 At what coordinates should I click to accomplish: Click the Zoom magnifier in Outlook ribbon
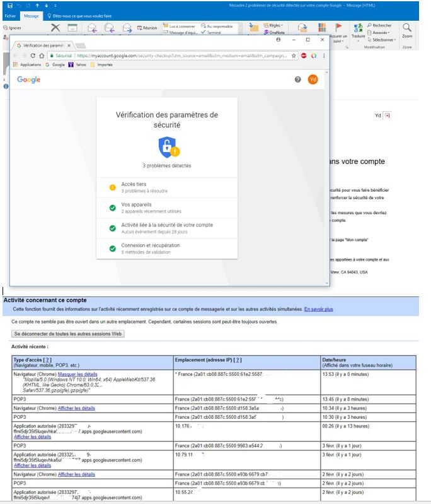[x=407, y=28]
